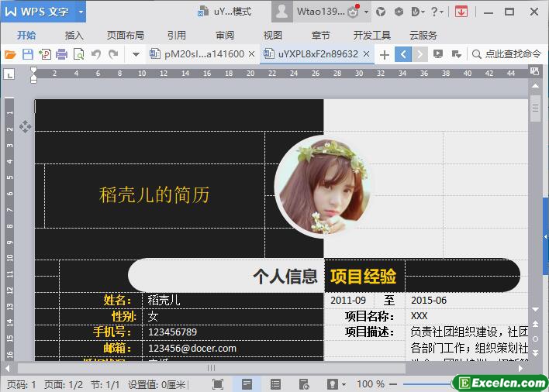Switch to web layout view icon
Viewport: 549px width, 392px height.
[303, 384]
